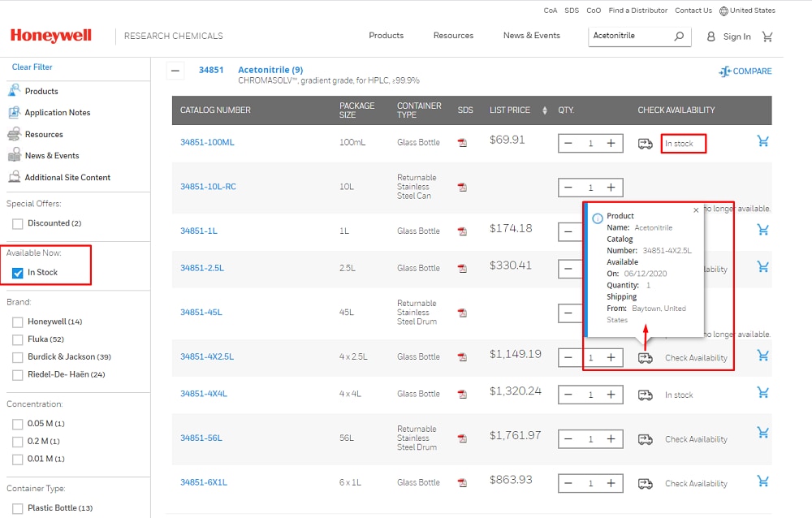Add 34851-56L to cart via cart icon

(762, 433)
